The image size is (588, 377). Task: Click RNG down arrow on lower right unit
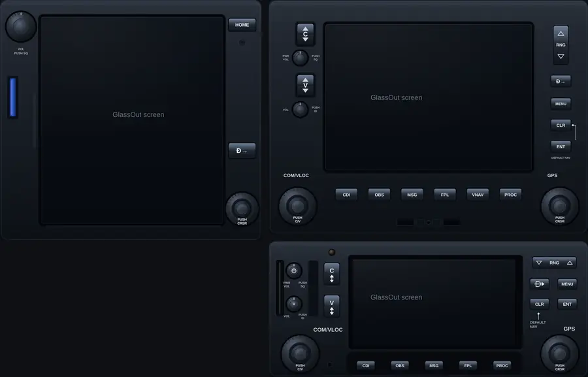pyautogui.click(x=539, y=263)
